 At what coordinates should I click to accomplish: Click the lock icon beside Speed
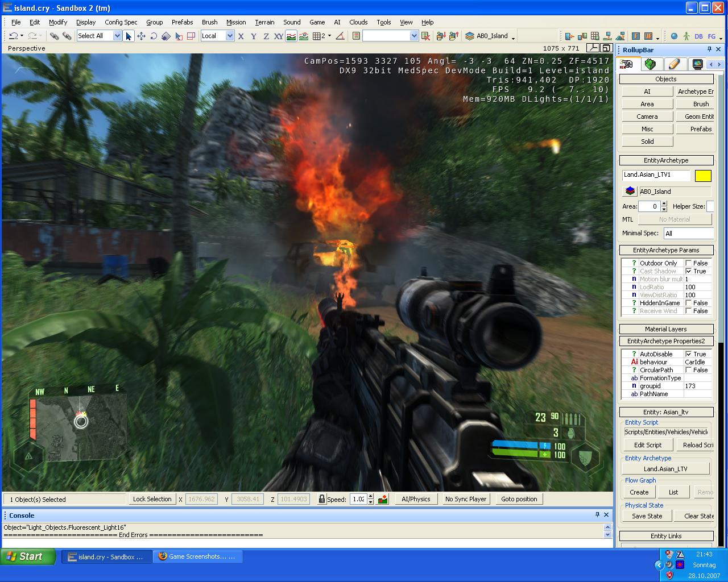(x=322, y=499)
